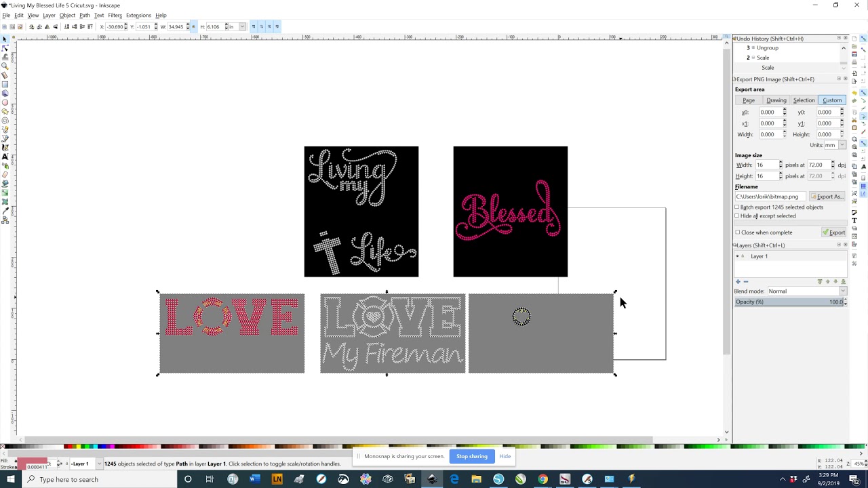The height and width of the screenshot is (488, 868).
Task: Select the Rectangle tool
Action: coord(5,84)
